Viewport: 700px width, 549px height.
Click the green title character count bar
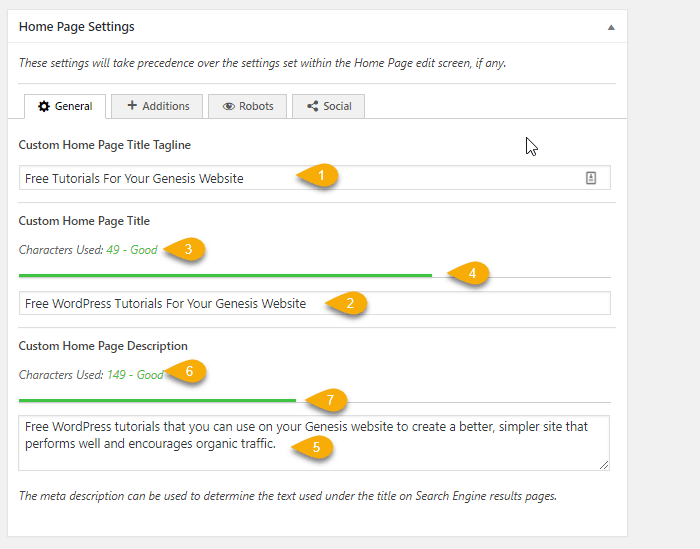pos(225,275)
